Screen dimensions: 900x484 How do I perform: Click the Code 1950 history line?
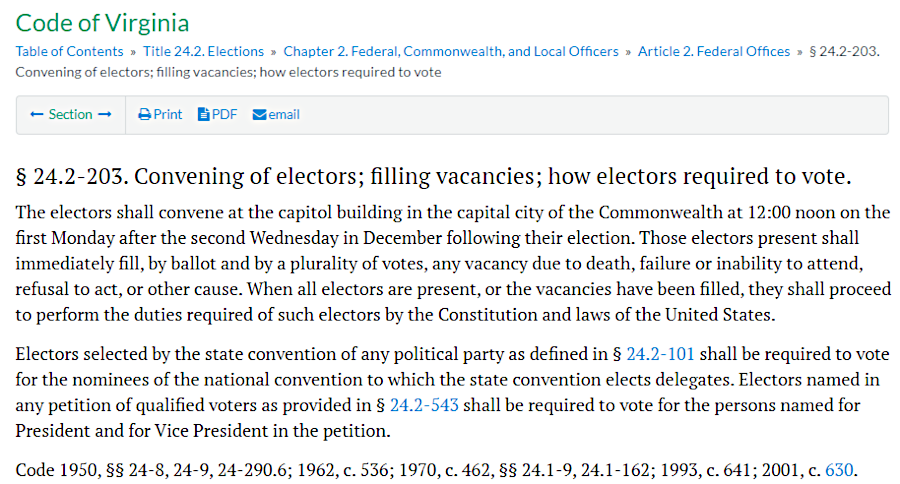300,469
